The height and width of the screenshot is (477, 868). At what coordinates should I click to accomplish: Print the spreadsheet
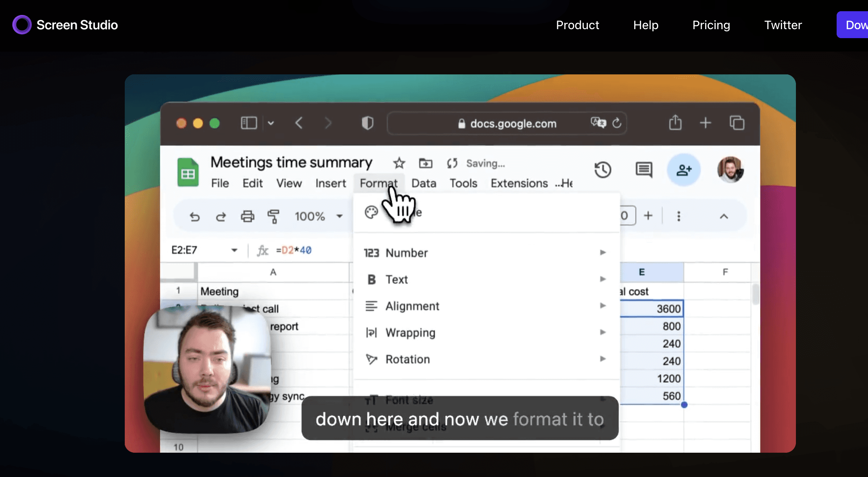pyautogui.click(x=247, y=216)
